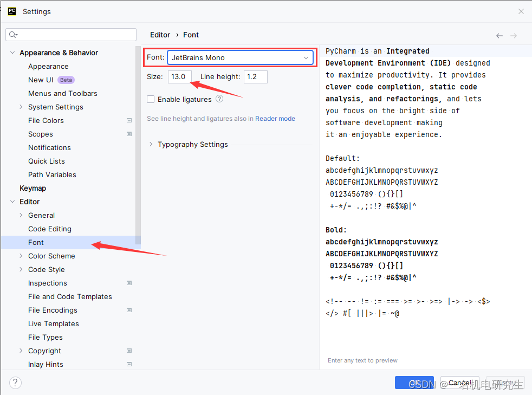The height and width of the screenshot is (395, 532).
Task: Expand Typography Settings section
Action: pyautogui.click(x=151, y=144)
